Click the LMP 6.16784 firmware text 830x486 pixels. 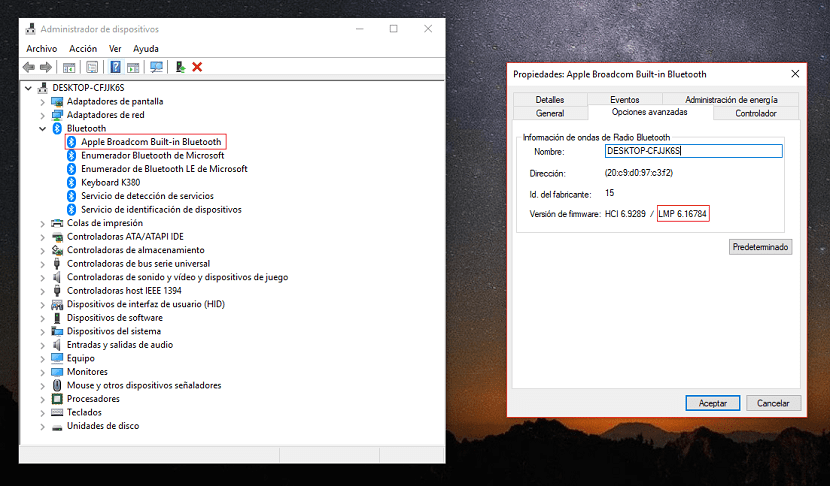tap(682, 214)
